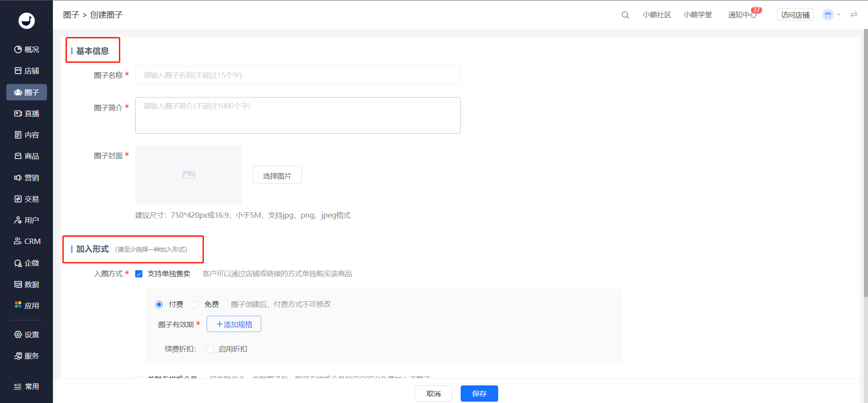This screenshot has width=868, height=403.
Task: Open the 店铺 shop section
Action: (x=27, y=70)
